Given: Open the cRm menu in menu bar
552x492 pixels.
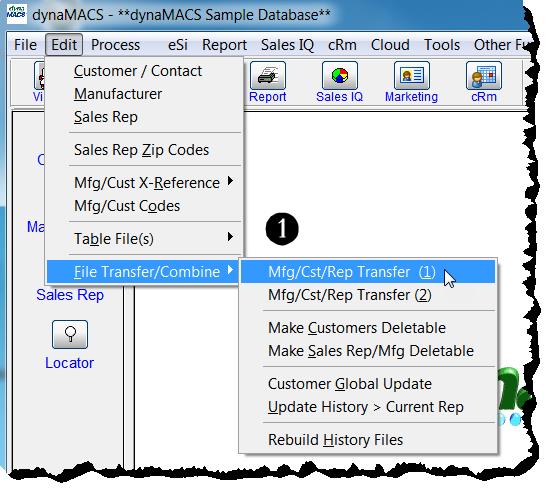Looking at the screenshot, I should (x=342, y=45).
